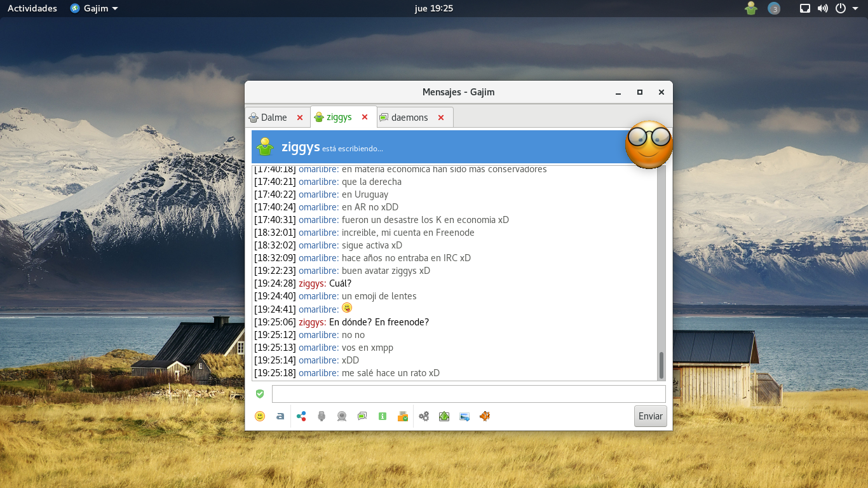The image size is (868, 488).
Task: Open the advanced actions gears icon
Action: point(424,417)
